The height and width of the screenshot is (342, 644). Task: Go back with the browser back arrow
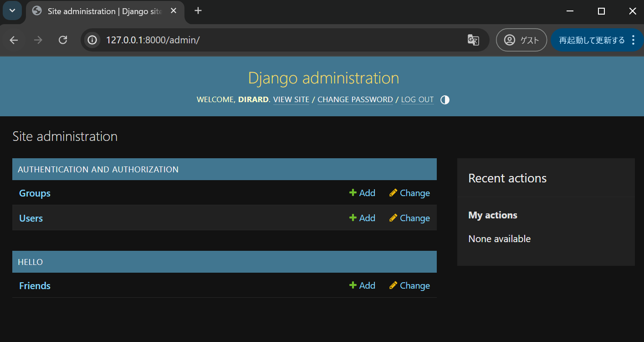(14, 40)
